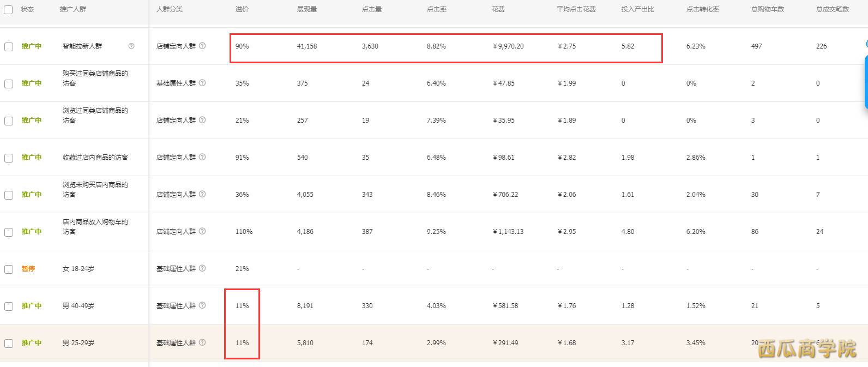Click the help icon after 基础属性人群 in 女 18-24岁 row
Image resolution: width=868 pixels, height=367 pixels.
pos(202,268)
